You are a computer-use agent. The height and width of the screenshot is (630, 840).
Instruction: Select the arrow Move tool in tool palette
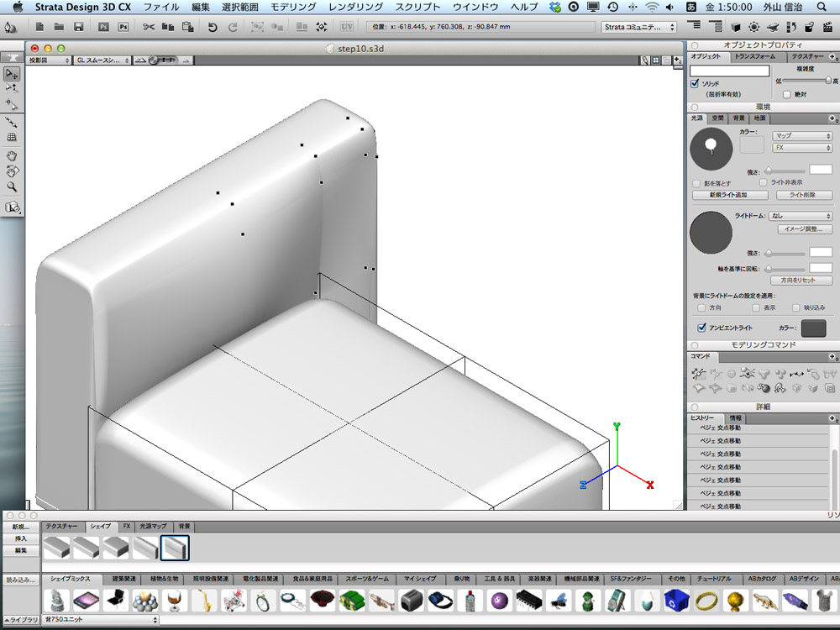point(12,73)
